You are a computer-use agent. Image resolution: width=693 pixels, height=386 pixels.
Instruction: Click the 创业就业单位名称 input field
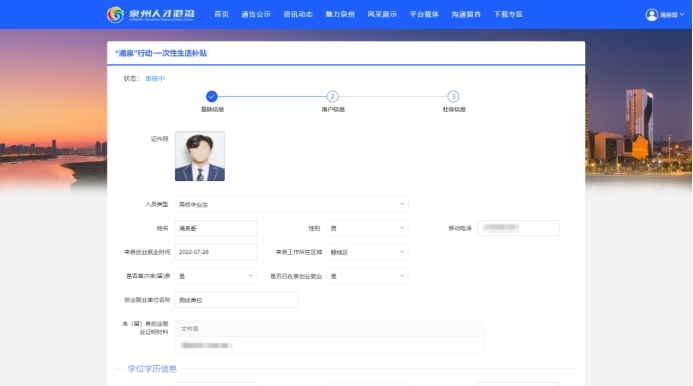236,300
